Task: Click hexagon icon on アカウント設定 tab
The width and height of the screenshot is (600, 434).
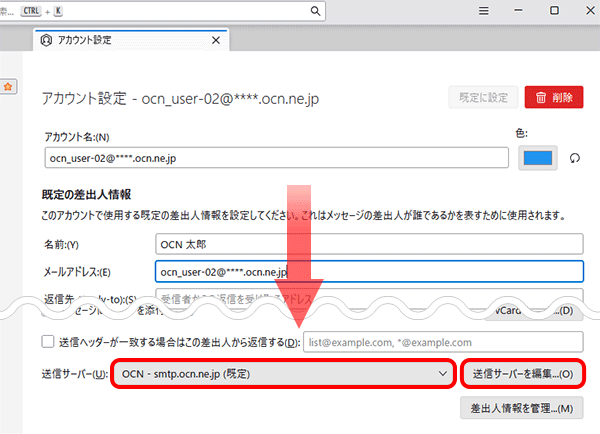Action: [47, 41]
